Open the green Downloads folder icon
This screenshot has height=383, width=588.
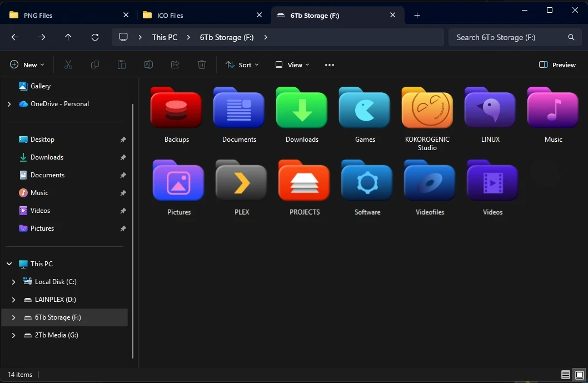[302, 108]
